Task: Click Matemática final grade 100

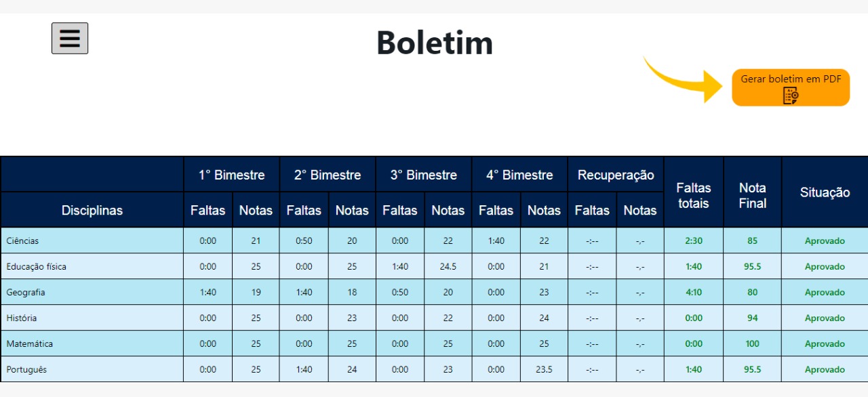Action: 753,343
